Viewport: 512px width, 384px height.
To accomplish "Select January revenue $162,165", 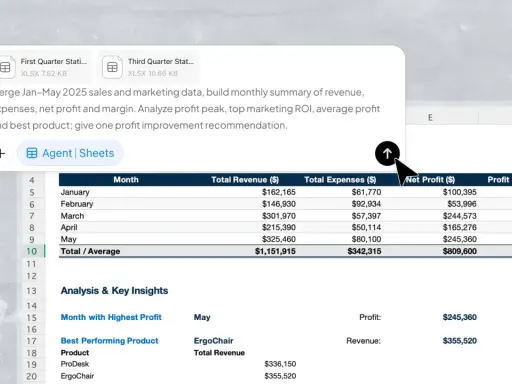I will tap(279, 192).
